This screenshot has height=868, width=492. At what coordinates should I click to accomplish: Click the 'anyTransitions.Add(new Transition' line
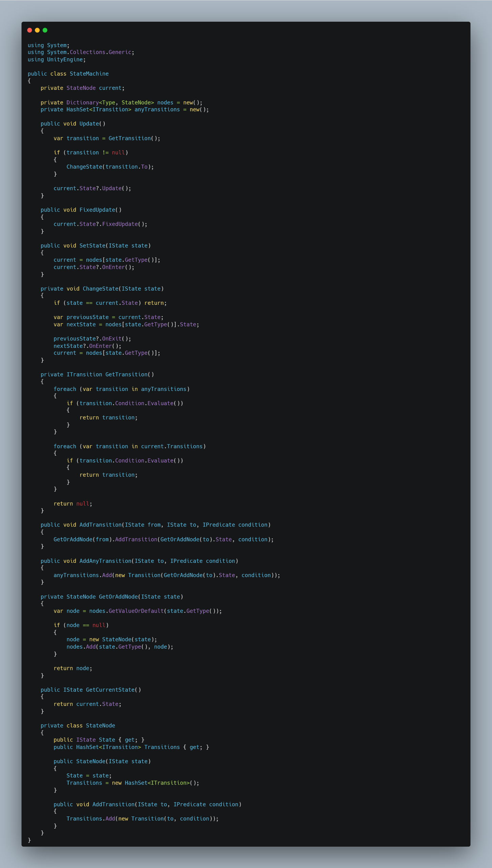tap(167, 575)
